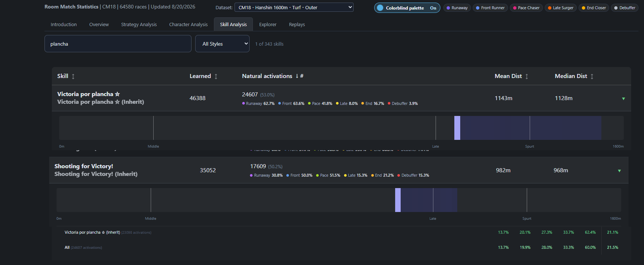644x265 pixels.
Task: Click the 1 of 343 skills count
Action: [269, 44]
